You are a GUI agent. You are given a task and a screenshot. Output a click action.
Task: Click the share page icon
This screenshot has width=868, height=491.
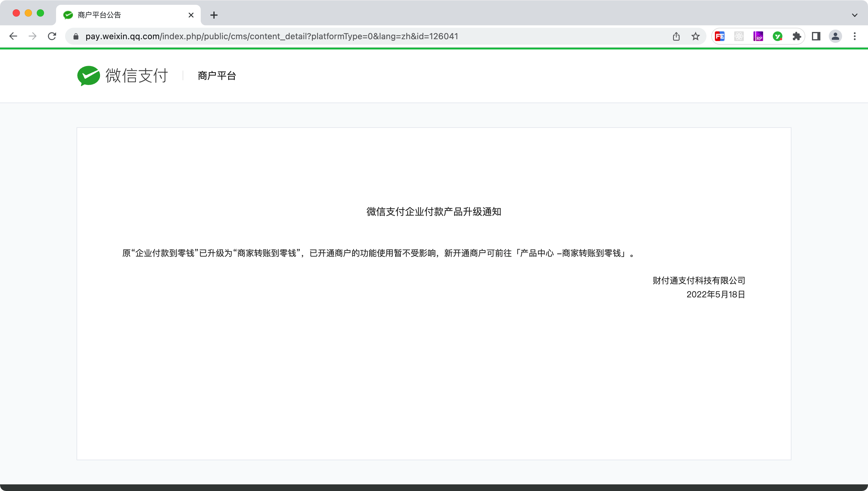click(676, 36)
